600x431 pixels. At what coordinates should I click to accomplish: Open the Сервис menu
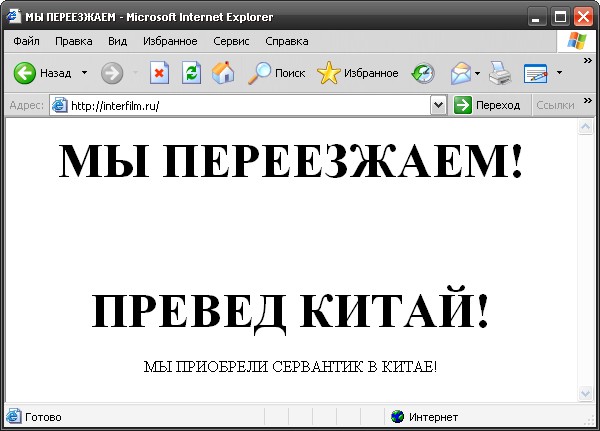coord(231,41)
